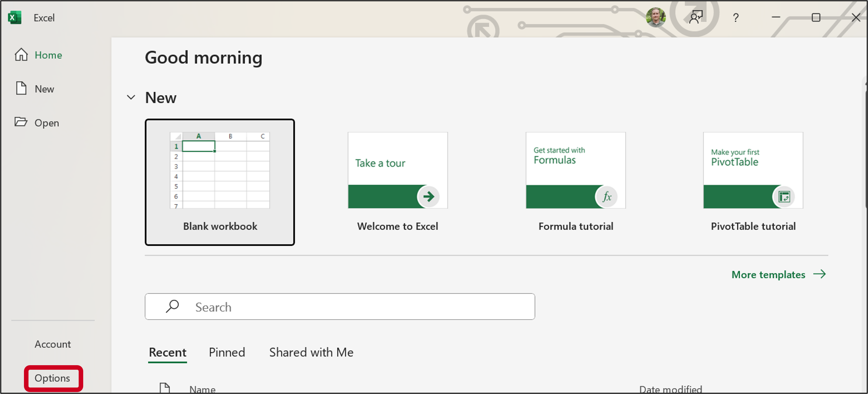868x394 pixels.
Task: Click the Home house icon
Action: pyautogui.click(x=21, y=54)
